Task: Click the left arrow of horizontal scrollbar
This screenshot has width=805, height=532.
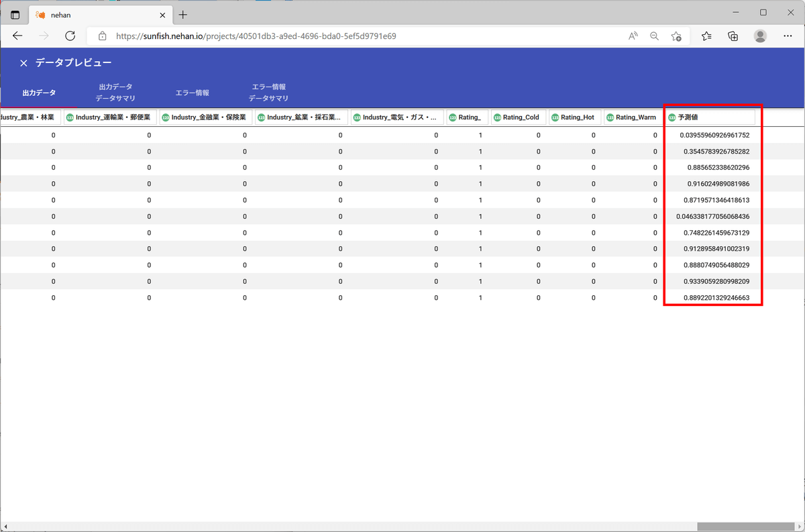Action: coord(5,527)
